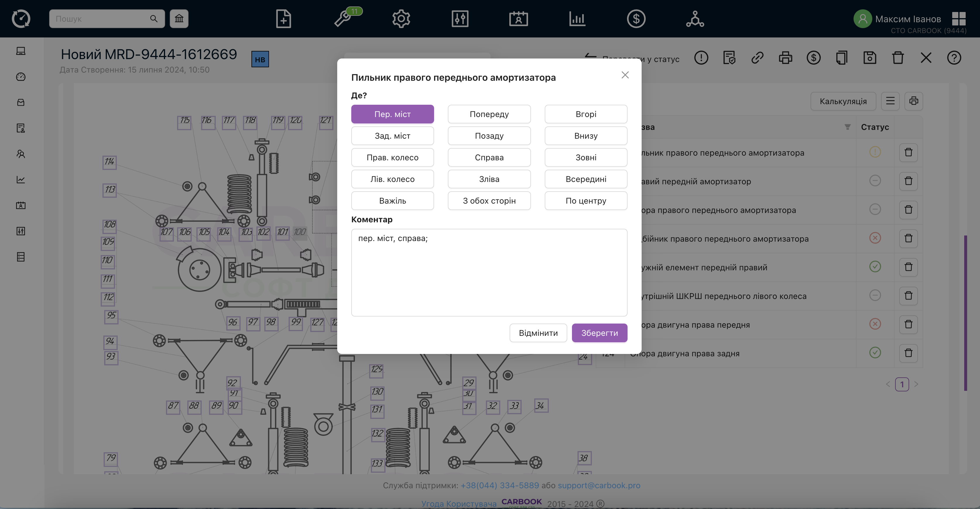The width and height of the screenshot is (980, 509).
Task: Click the 'Зберегти' button
Action: tap(599, 333)
